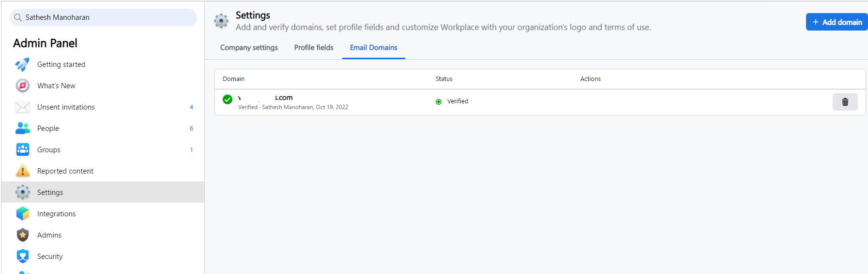868x274 pixels.
Task: Click the Getting started rocket icon
Action: 22,64
